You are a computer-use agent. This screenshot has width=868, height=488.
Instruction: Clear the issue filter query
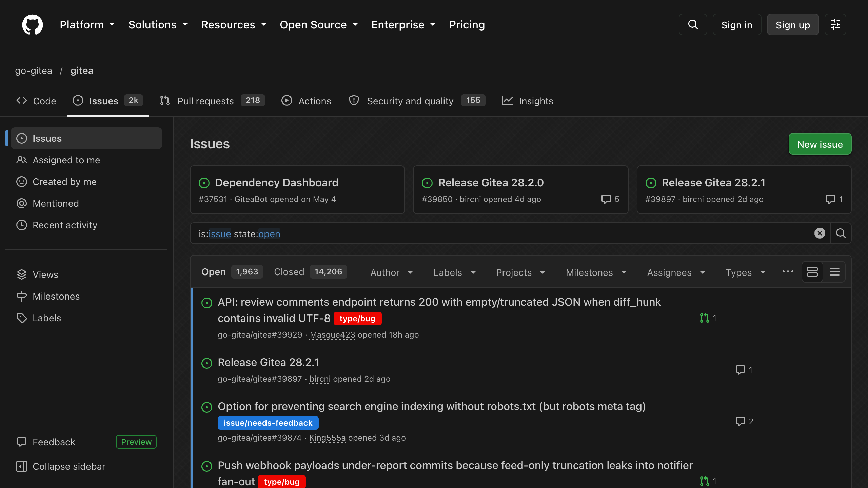tap(820, 233)
